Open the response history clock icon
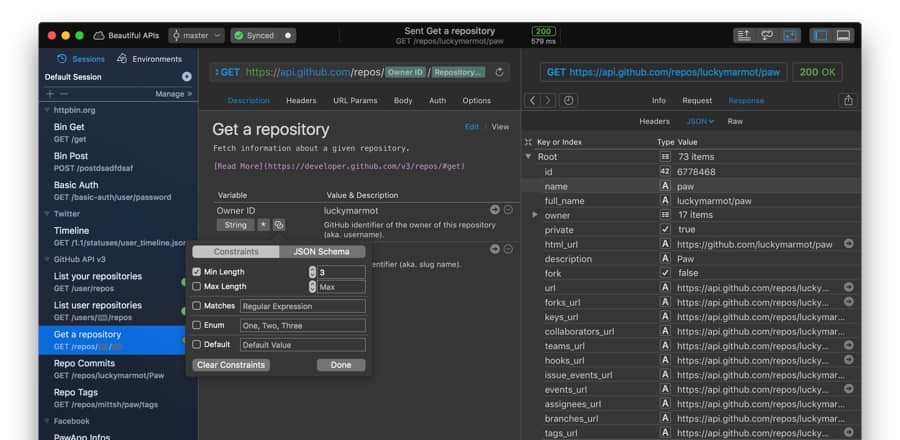Viewport: 900px width, 440px height. tap(568, 100)
